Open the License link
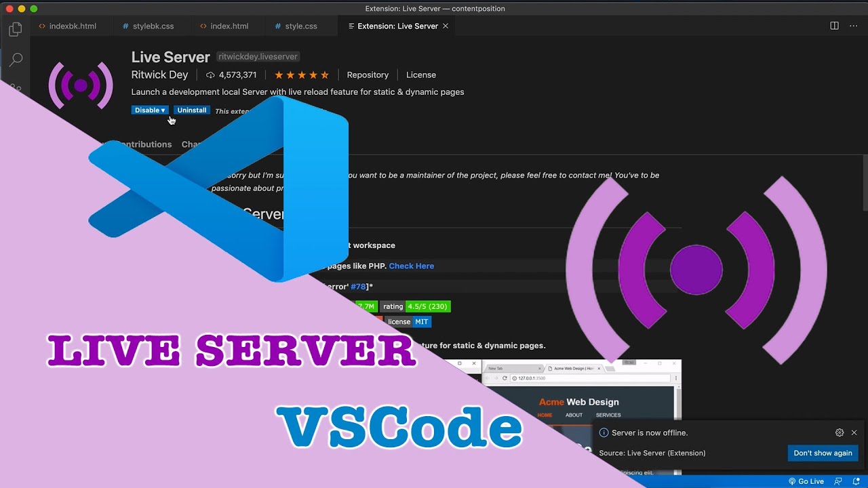The image size is (868, 488). coord(421,75)
